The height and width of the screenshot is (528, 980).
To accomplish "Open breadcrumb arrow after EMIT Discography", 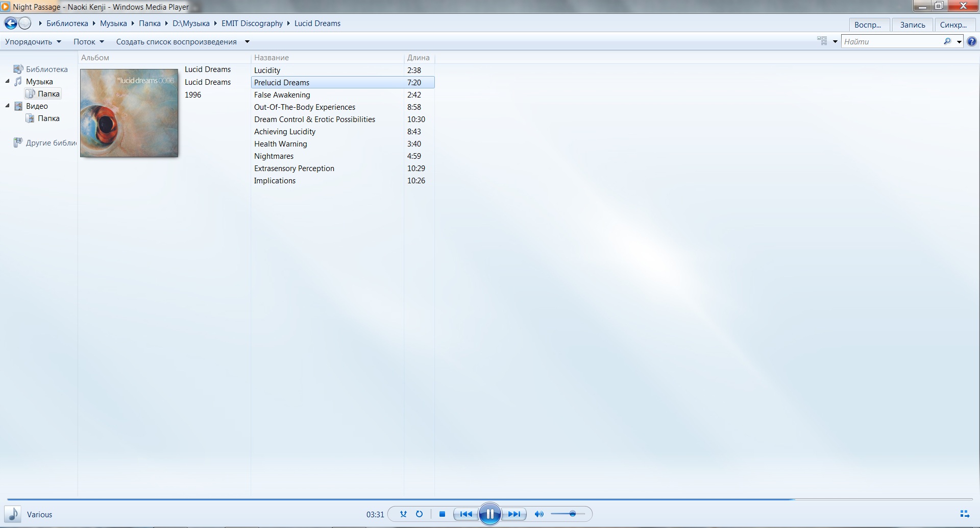I will point(288,23).
